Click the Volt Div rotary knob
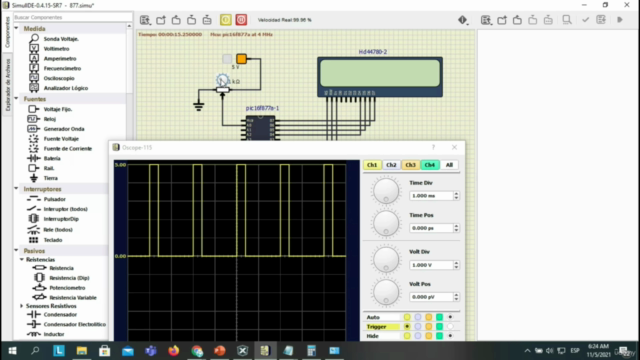Image resolution: width=640 pixels, height=360 pixels. (386, 260)
